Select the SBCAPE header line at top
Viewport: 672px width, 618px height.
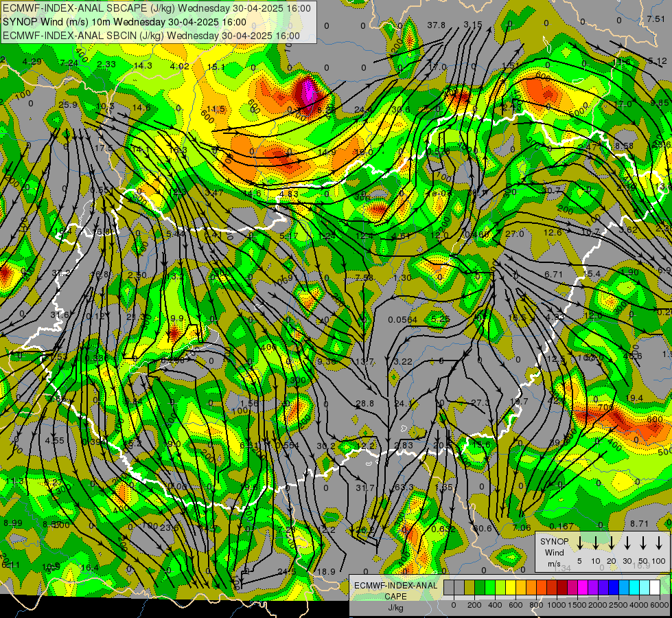click(157, 8)
